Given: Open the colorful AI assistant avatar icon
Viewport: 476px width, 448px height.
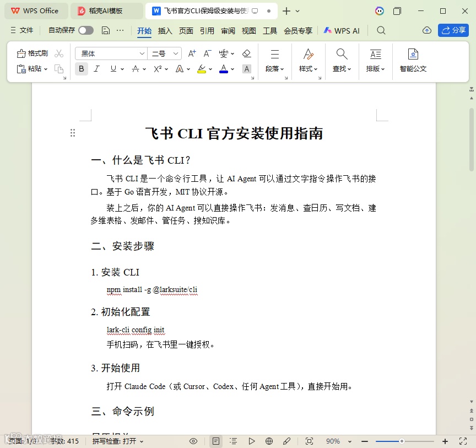Looking at the screenshot, I should (x=379, y=11).
